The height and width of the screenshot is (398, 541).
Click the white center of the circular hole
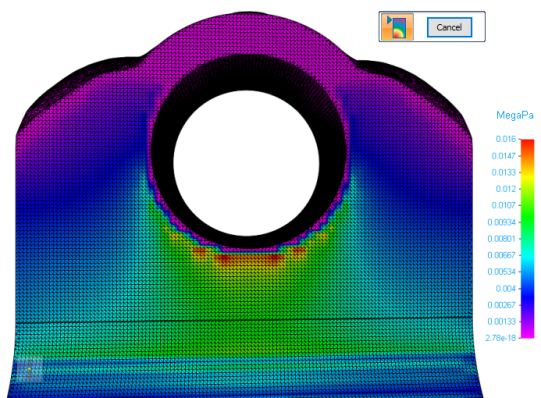point(246,163)
